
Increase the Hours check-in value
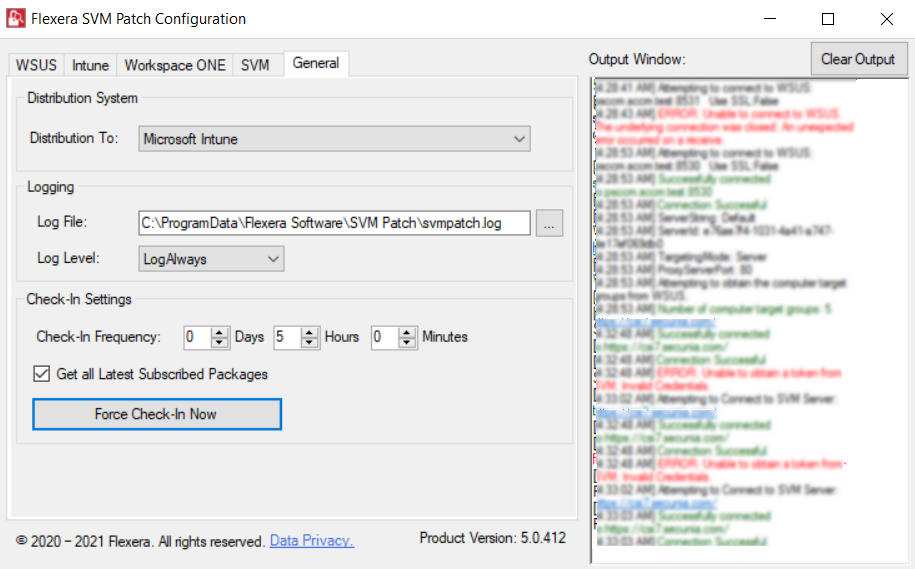coord(310,332)
